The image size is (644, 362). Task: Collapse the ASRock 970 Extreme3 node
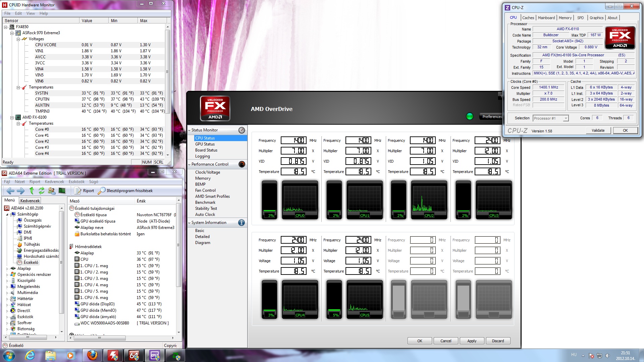(x=12, y=33)
